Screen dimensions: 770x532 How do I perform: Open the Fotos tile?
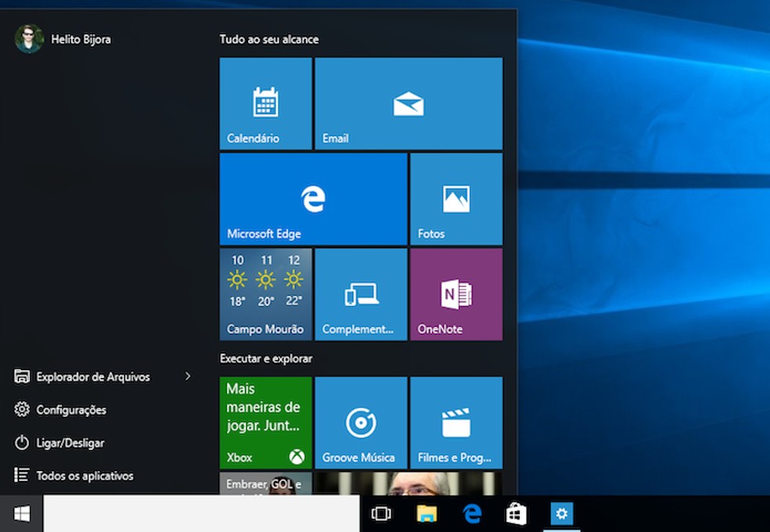pyautogui.click(x=455, y=199)
